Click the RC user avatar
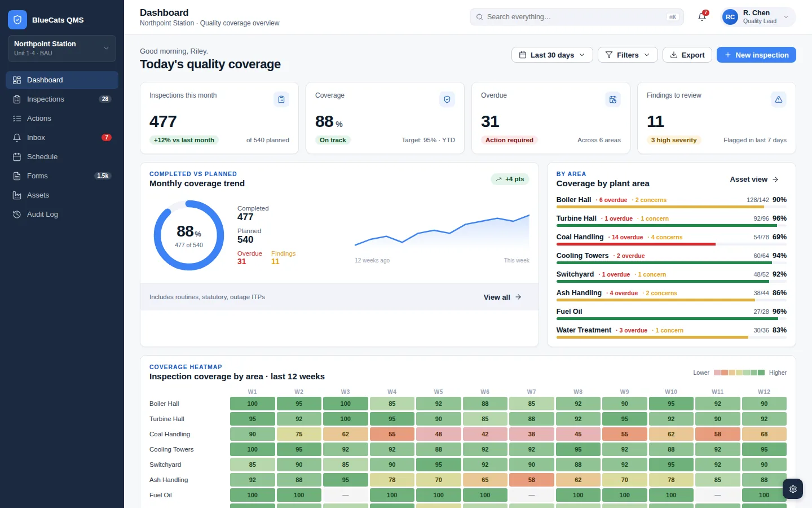 [x=730, y=17]
